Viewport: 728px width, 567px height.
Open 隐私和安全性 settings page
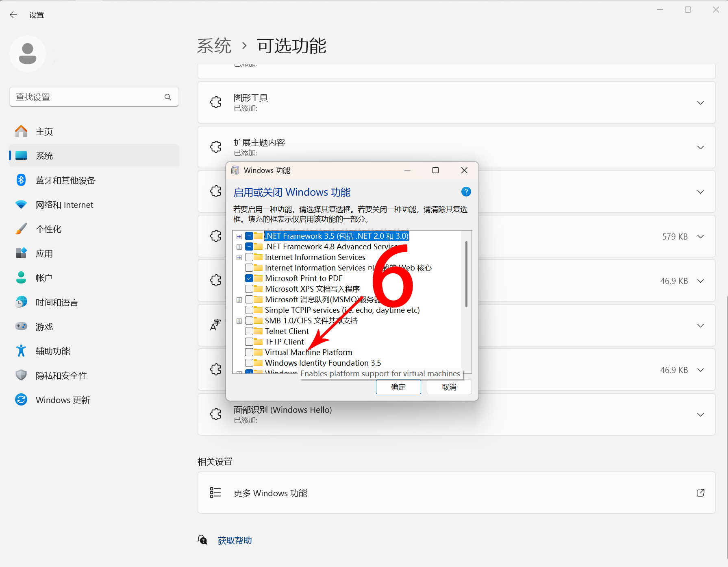point(94,375)
